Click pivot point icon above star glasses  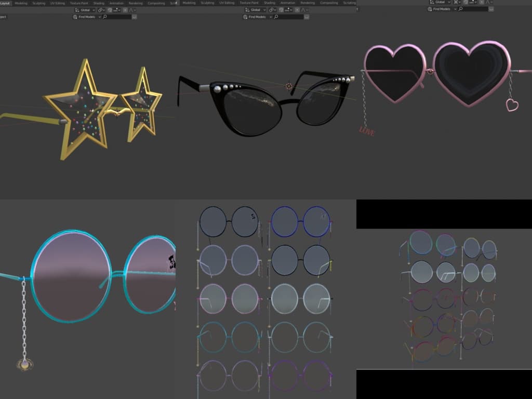click(100, 10)
